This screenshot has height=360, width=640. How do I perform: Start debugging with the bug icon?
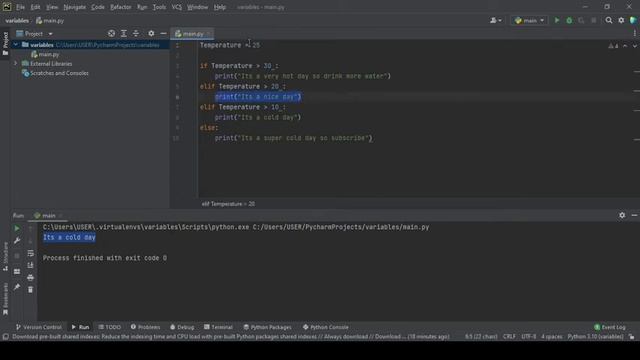(569, 20)
